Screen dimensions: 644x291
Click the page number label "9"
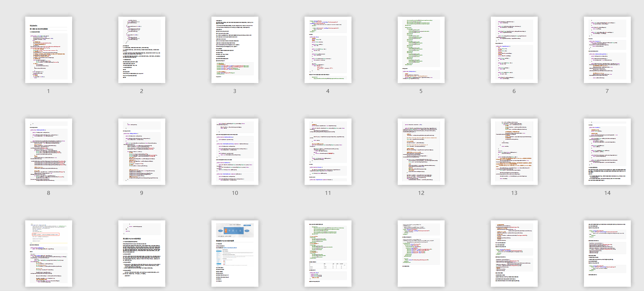[x=141, y=193]
